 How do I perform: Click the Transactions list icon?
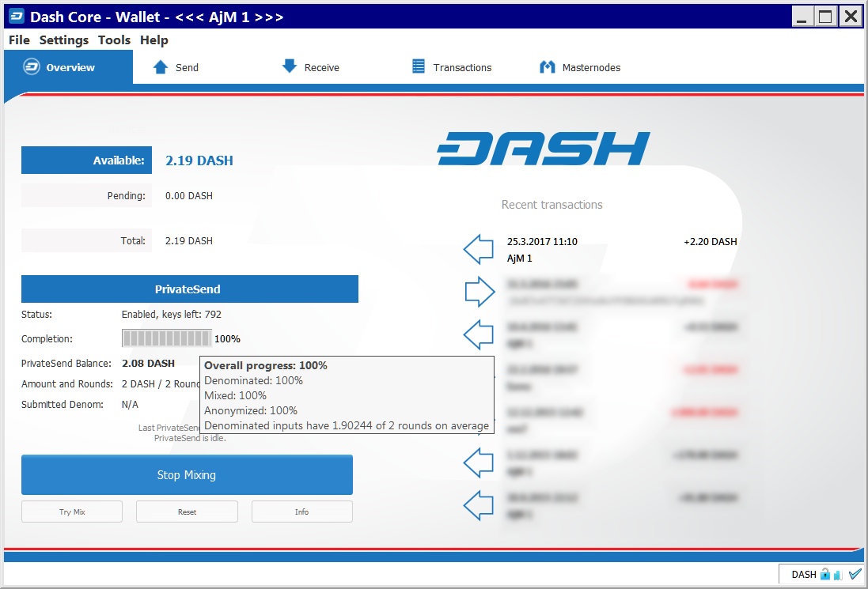(x=419, y=66)
